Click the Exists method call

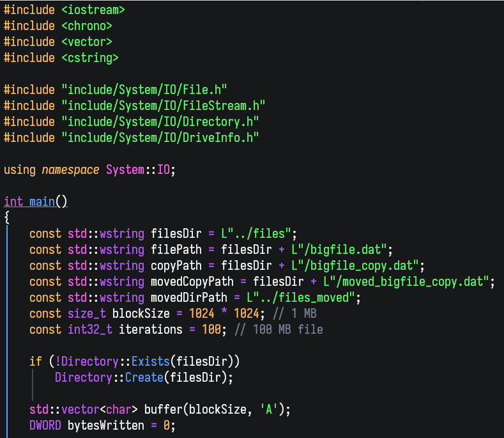(x=150, y=361)
